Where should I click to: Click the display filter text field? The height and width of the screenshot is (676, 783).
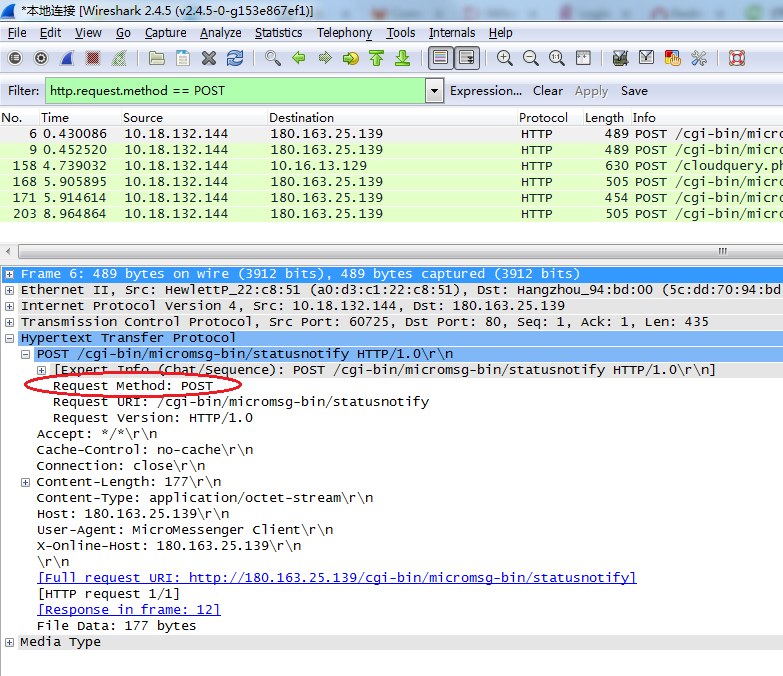click(235, 91)
